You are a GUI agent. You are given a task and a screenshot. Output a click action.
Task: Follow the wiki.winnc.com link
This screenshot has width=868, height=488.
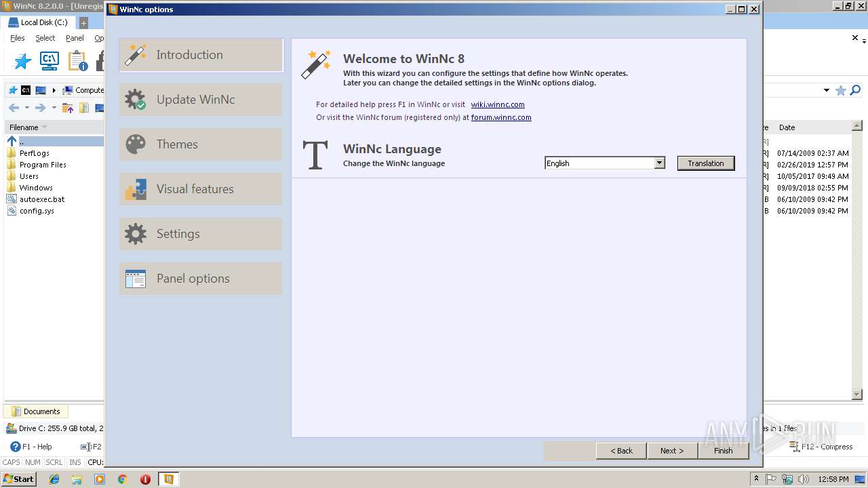click(498, 104)
